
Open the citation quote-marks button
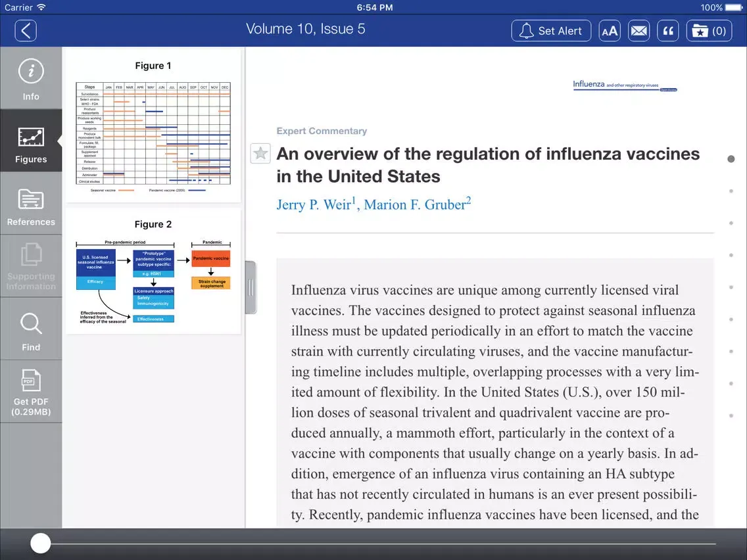pyautogui.click(x=668, y=31)
